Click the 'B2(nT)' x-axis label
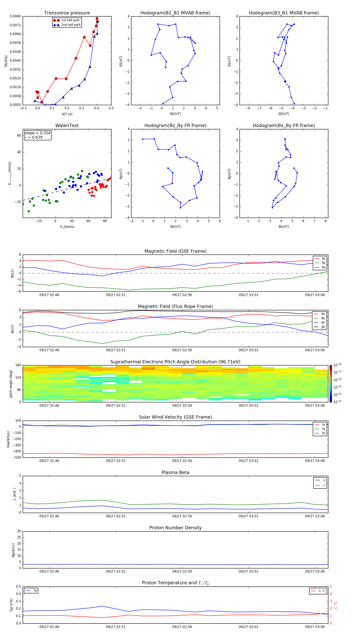This screenshot has width=351, height=644. pyautogui.click(x=175, y=114)
